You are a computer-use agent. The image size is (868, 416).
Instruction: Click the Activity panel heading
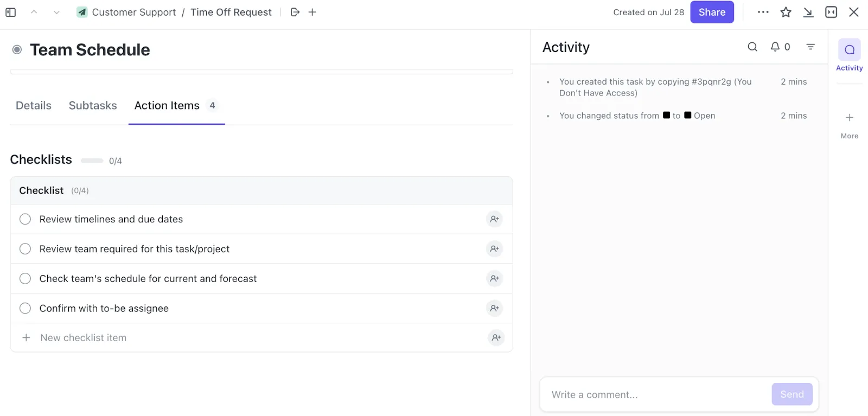(x=566, y=47)
